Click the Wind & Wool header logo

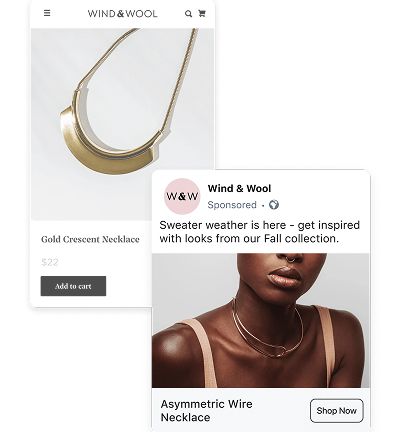pos(122,14)
